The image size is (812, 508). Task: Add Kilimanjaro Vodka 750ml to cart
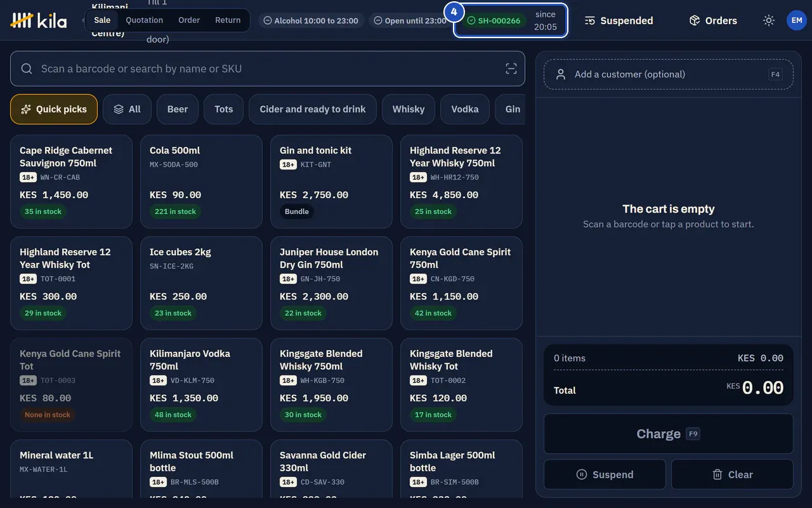[201, 385]
